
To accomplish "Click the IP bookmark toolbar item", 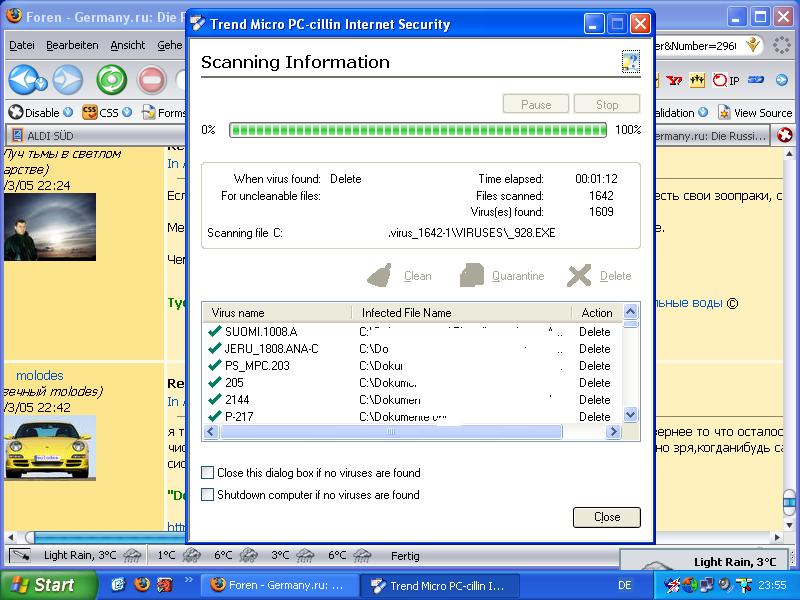I will pos(726,80).
